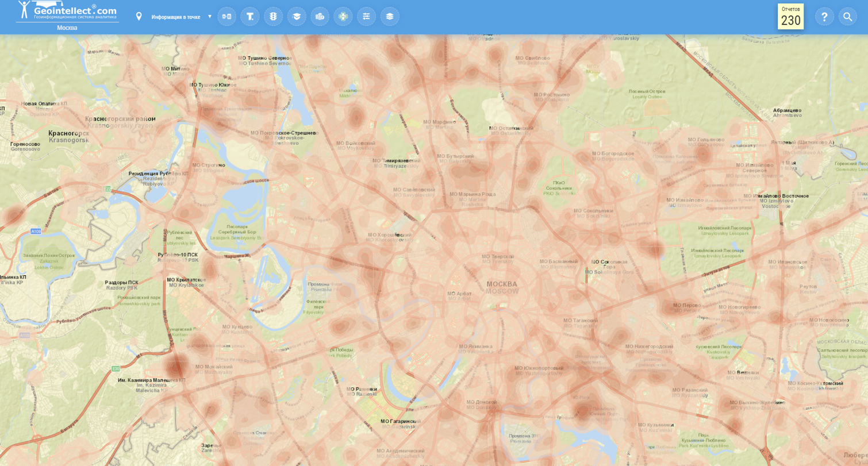Viewport: 868px width, 466px height.
Task: Open the sliders filter settings icon
Action: coord(366,16)
